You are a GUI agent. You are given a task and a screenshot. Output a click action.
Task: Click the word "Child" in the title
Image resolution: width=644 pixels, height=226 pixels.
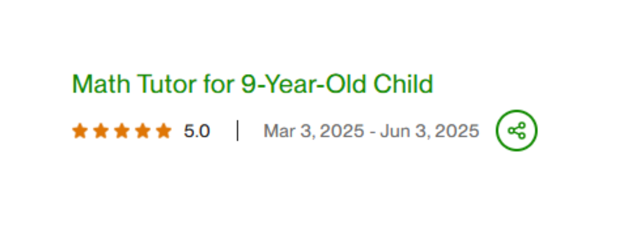(x=403, y=84)
